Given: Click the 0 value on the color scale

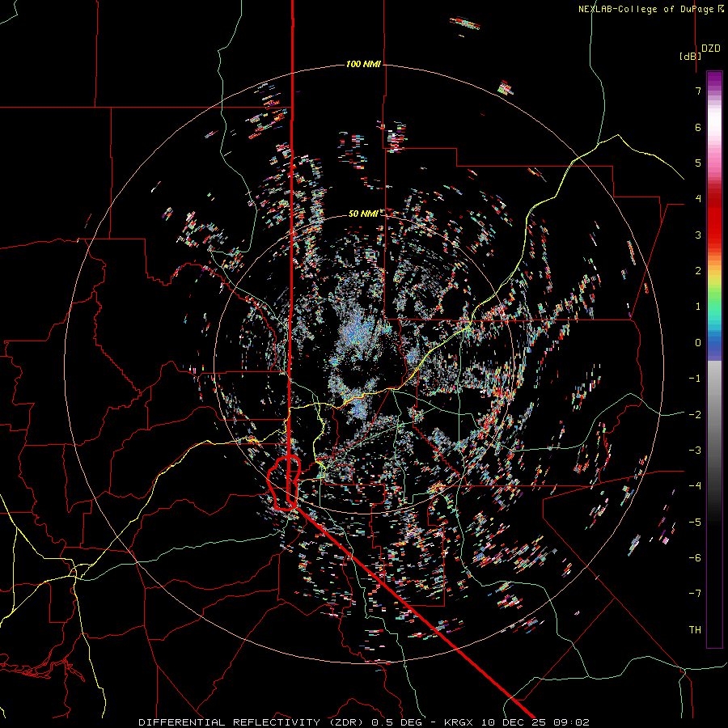Looking at the screenshot, I should coord(698,343).
